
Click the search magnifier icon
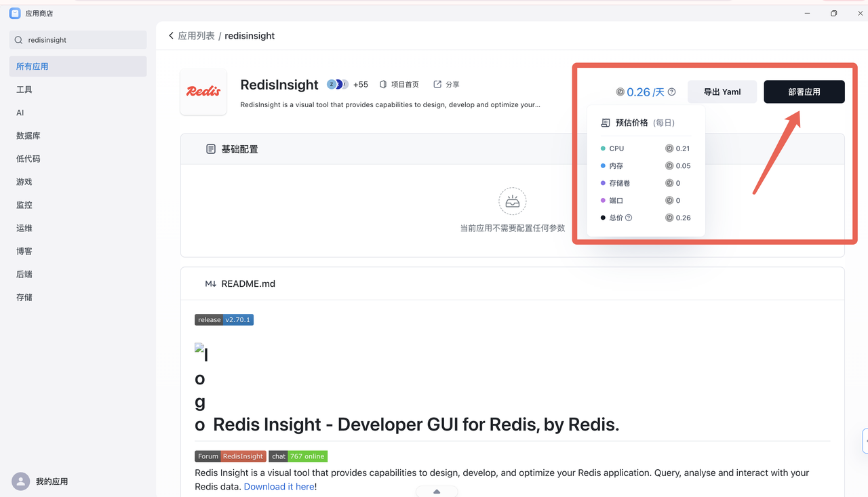[x=19, y=40]
